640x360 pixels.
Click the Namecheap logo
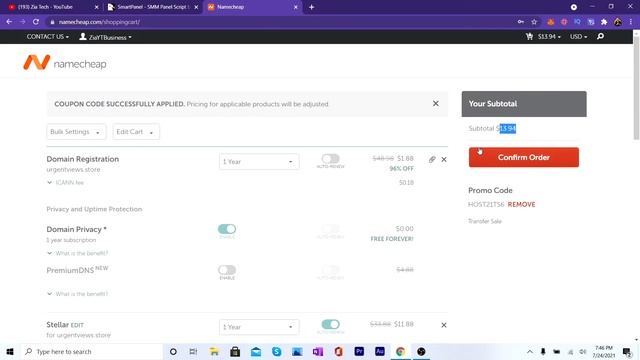tap(65, 63)
